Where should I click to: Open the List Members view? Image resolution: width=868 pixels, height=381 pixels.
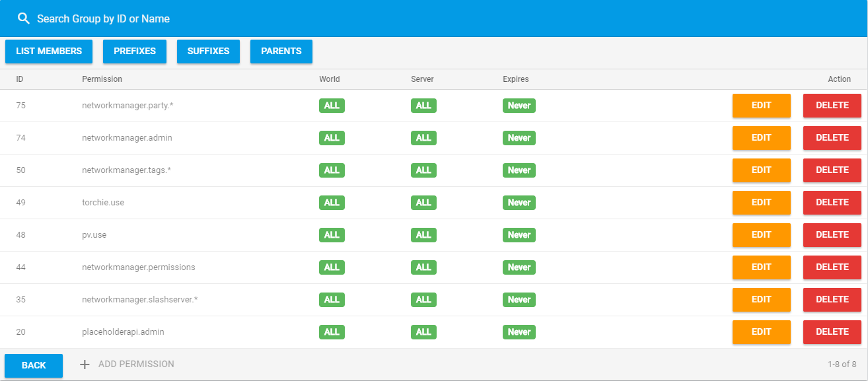tap(49, 52)
